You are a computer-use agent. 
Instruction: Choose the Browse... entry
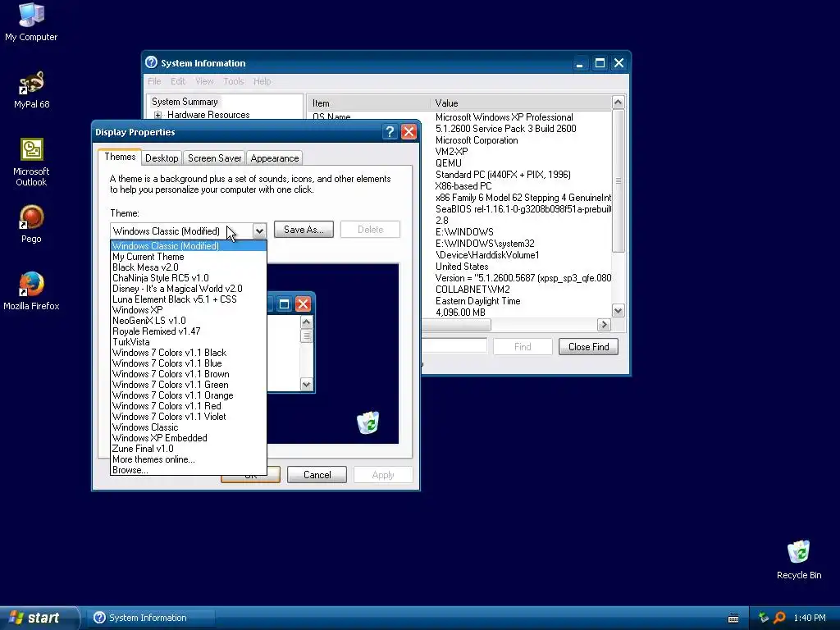coord(188,470)
